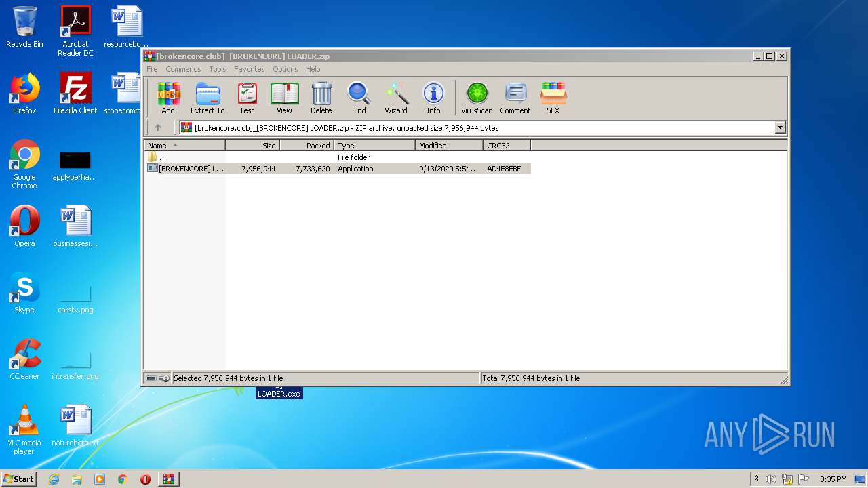Sort files by the Packed column
The height and width of the screenshot is (488, 868).
coord(307,146)
